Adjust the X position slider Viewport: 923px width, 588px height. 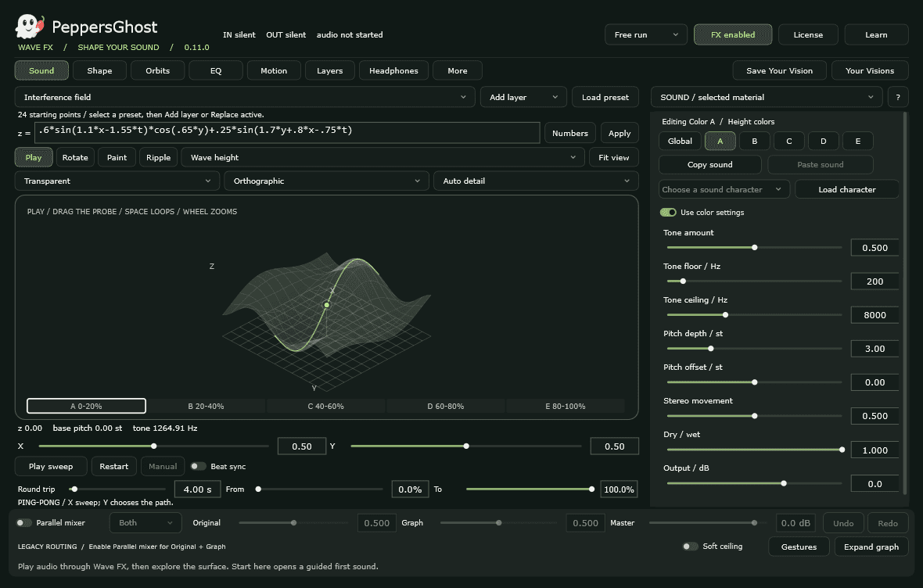pyautogui.click(x=153, y=446)
